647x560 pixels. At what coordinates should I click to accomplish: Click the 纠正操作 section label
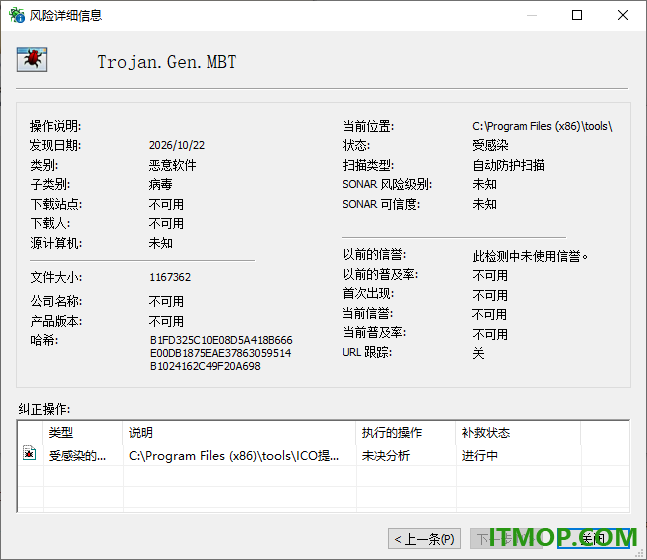[x=44, y=409]
